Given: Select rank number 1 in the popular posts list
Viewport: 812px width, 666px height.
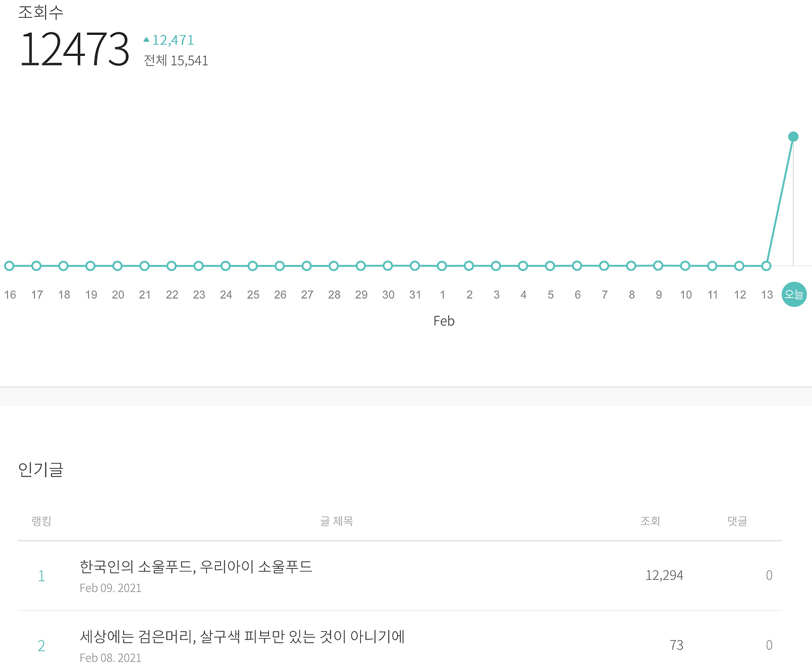Looking at the screenshot, I should point(41,575).
